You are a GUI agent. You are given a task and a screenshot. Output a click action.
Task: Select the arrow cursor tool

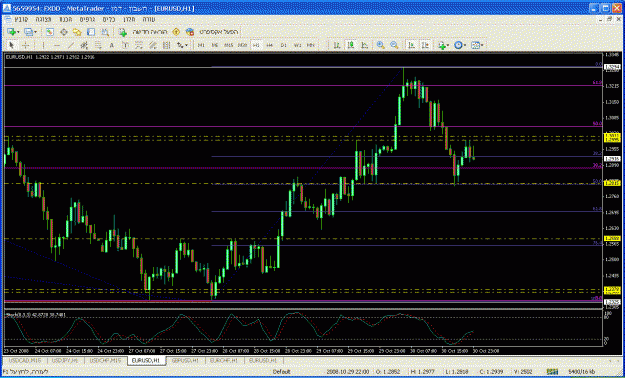click(12, 45)
